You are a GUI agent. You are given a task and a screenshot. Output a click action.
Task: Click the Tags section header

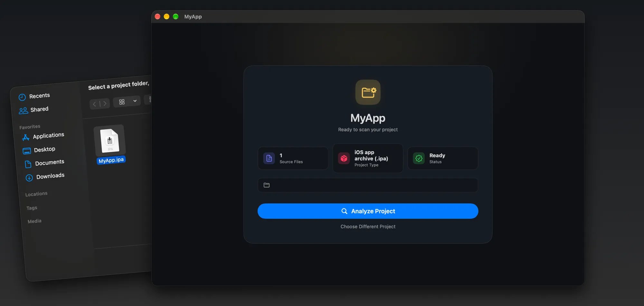32,208
